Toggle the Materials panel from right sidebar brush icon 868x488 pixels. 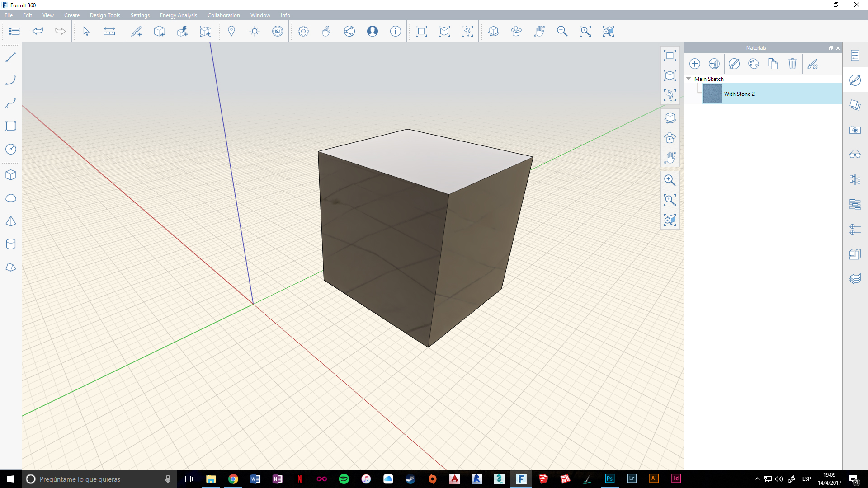pos(855,80)
